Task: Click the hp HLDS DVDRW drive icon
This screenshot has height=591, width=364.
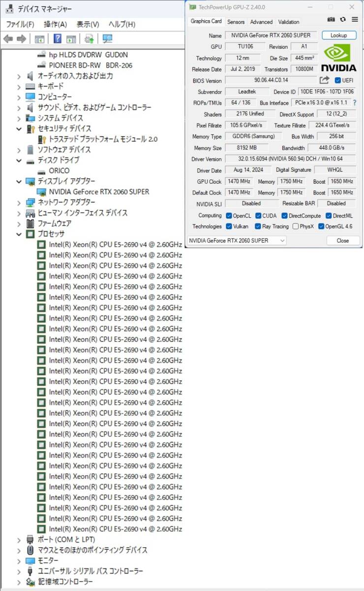Action: (x=42, y=55)
